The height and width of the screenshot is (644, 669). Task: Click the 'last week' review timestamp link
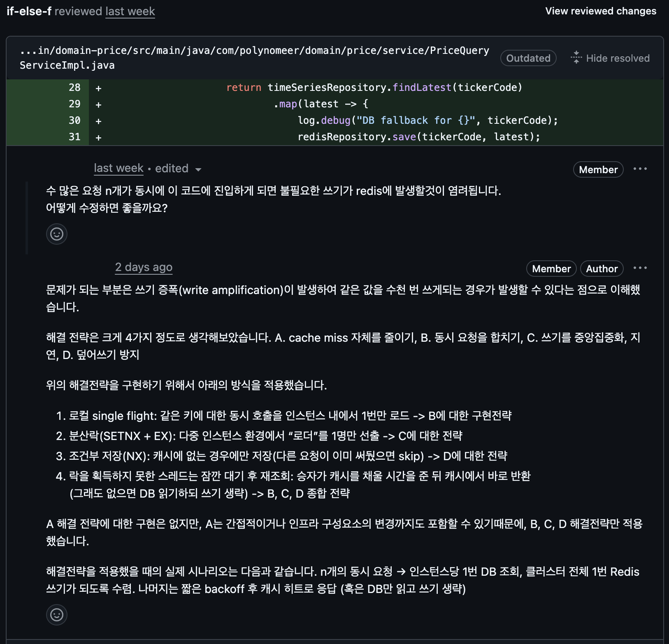[x=130, y=12]
